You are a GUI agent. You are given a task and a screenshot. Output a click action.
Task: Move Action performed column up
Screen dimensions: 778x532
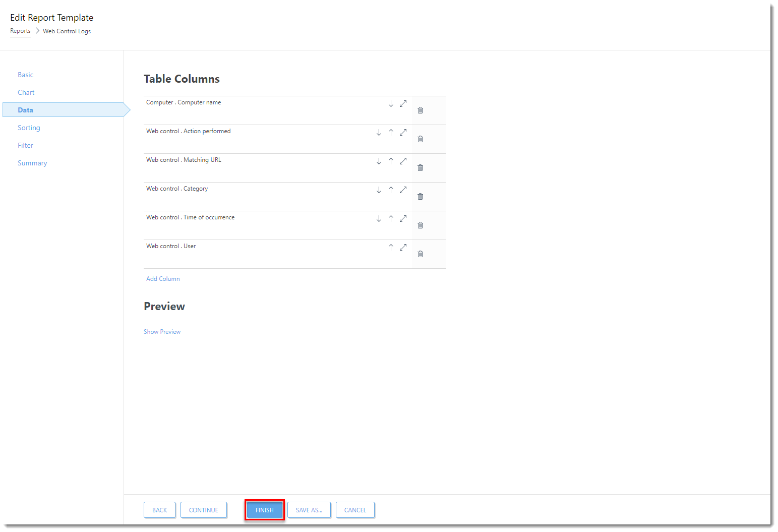point(391,133)
